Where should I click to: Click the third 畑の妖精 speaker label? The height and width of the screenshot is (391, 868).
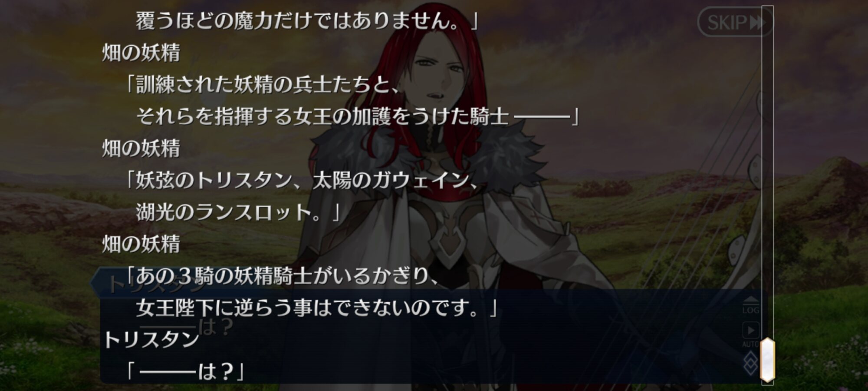pos(141,244)
